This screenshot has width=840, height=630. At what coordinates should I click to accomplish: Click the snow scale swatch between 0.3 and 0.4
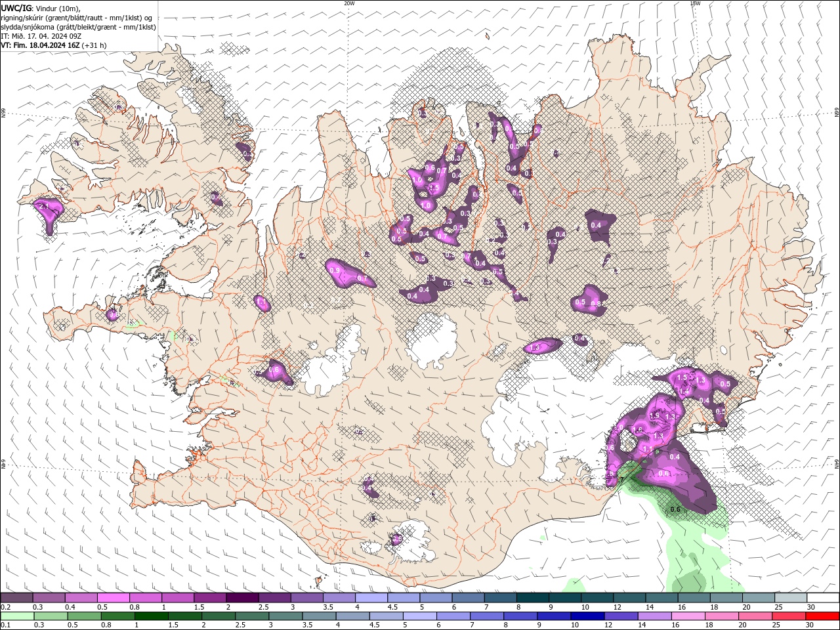49,598
